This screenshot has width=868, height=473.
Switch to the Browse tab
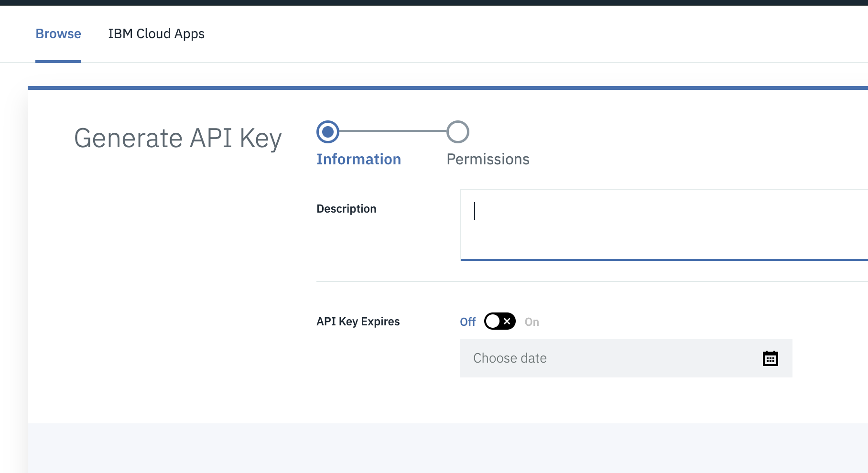pyautogui.click(x=58, y=34)
